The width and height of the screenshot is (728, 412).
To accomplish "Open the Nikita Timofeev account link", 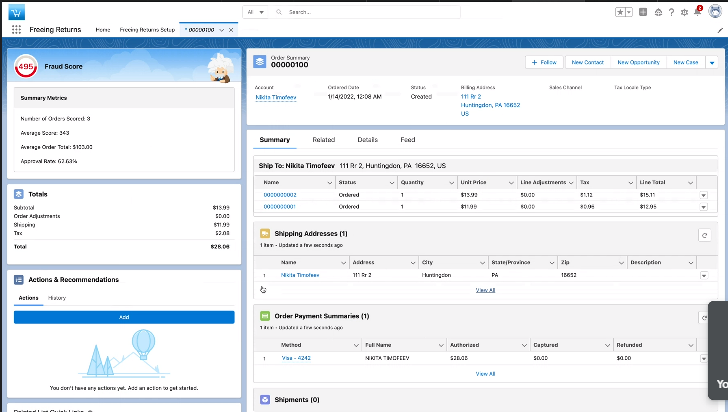I will [x=275, y=98].
